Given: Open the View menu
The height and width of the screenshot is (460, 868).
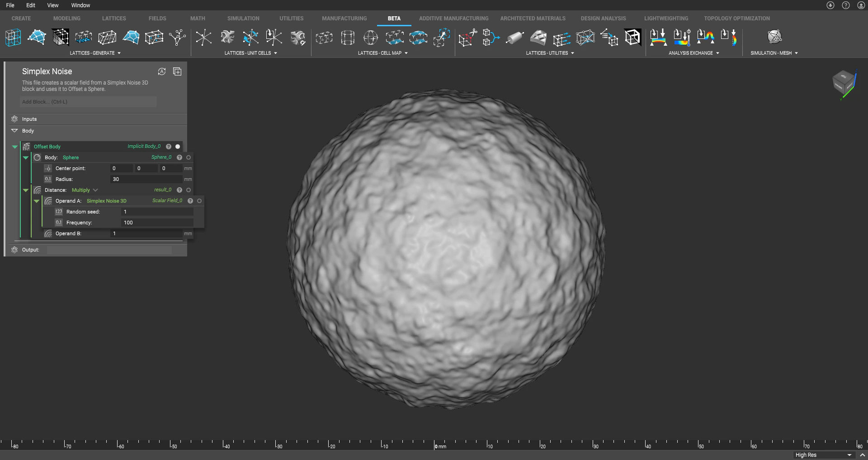Looking at the screenshot, I should pyautogui.click(x=52, y=5).
